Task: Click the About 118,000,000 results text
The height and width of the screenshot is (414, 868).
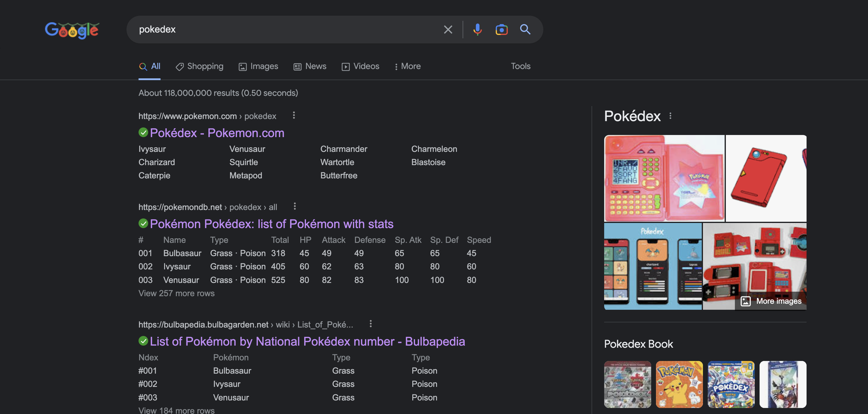Action: coord(218,93)
